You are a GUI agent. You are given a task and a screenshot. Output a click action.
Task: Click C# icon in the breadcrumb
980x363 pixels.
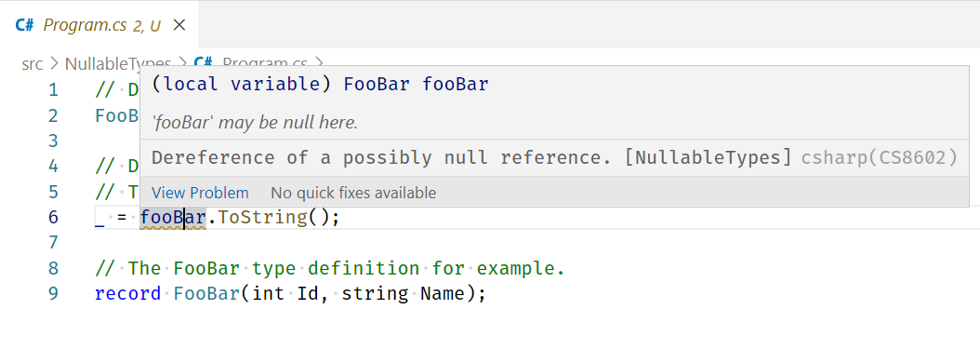point(203,62)
